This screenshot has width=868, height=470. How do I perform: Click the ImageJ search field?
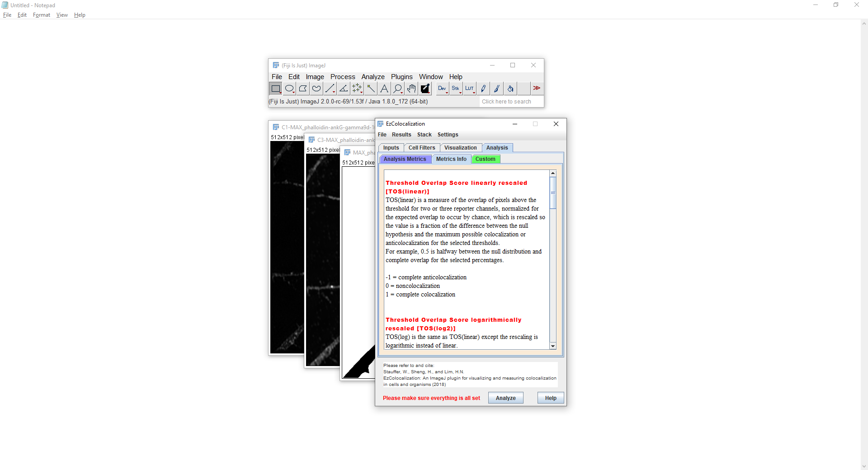point(511,102)
